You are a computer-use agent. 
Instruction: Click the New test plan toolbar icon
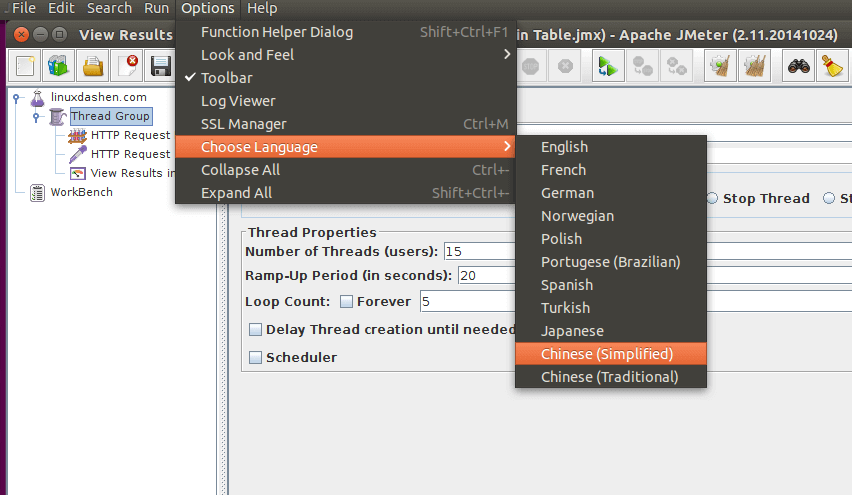[26, 67]
